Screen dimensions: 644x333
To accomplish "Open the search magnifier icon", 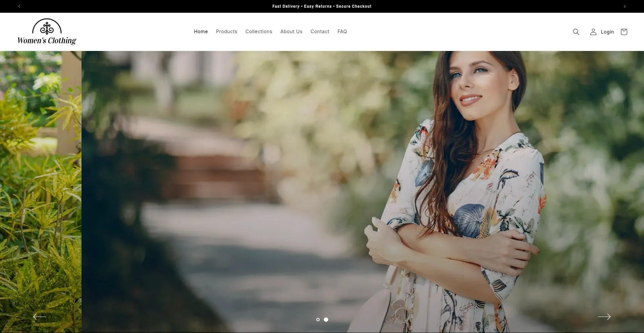I will tap(576, 32).
